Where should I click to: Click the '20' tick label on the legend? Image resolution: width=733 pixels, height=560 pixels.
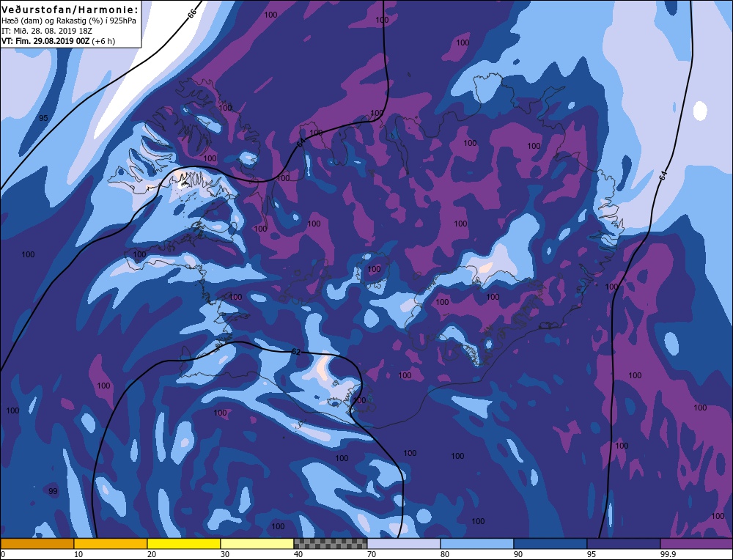click(152, 554)
